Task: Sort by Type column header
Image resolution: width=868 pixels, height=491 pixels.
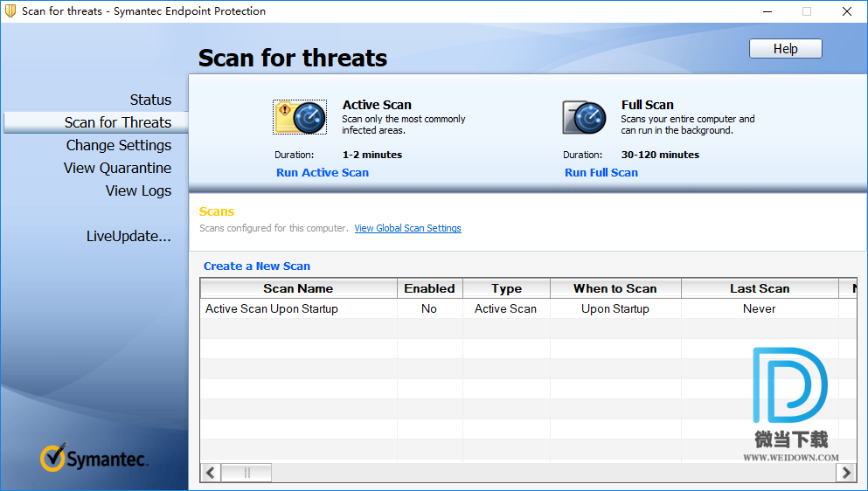Action: [x=506, y=288]
